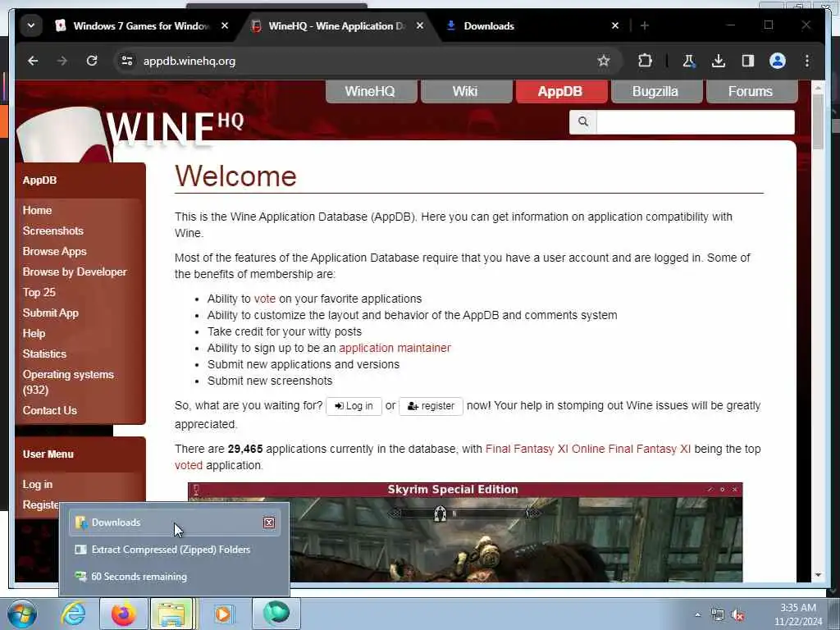Follow the 'application maintainer' link
The image size is (840, 630).
point(395,348)
